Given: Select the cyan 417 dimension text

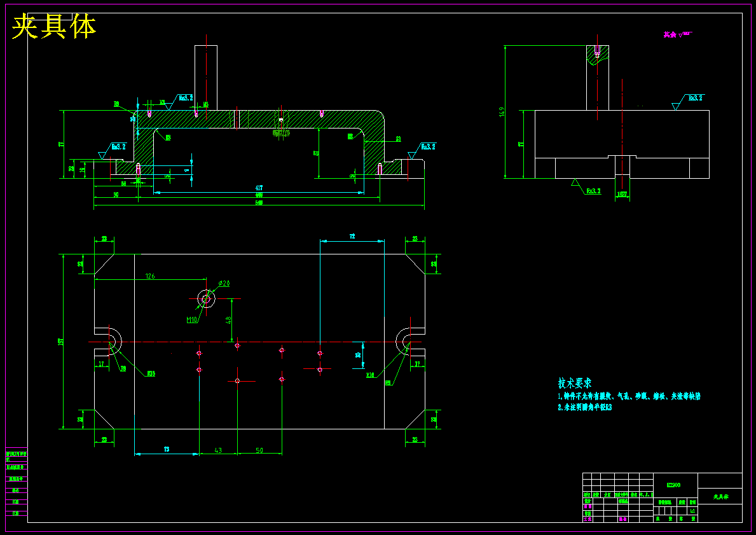Looking at the screenshot, I should (259, 188).
